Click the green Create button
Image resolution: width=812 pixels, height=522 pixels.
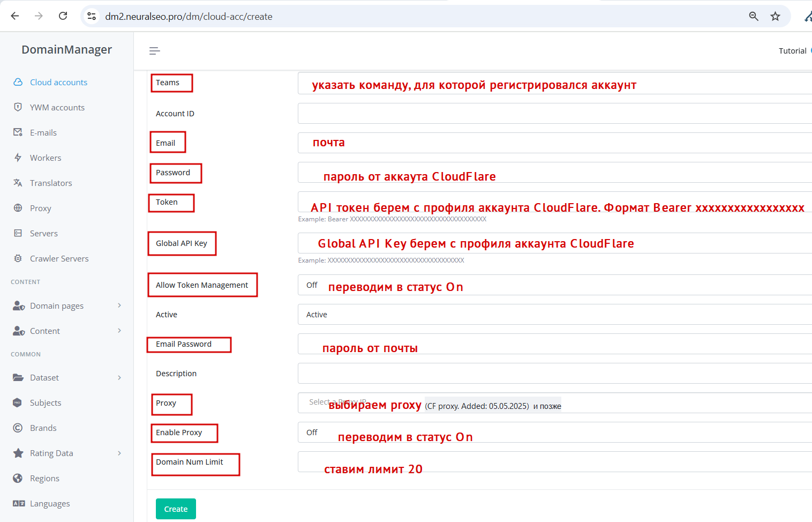176,509
